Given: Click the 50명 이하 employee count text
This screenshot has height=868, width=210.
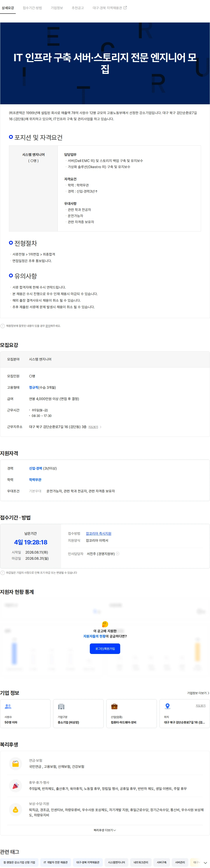Looking at the screenshot, I should click(11, 722).
